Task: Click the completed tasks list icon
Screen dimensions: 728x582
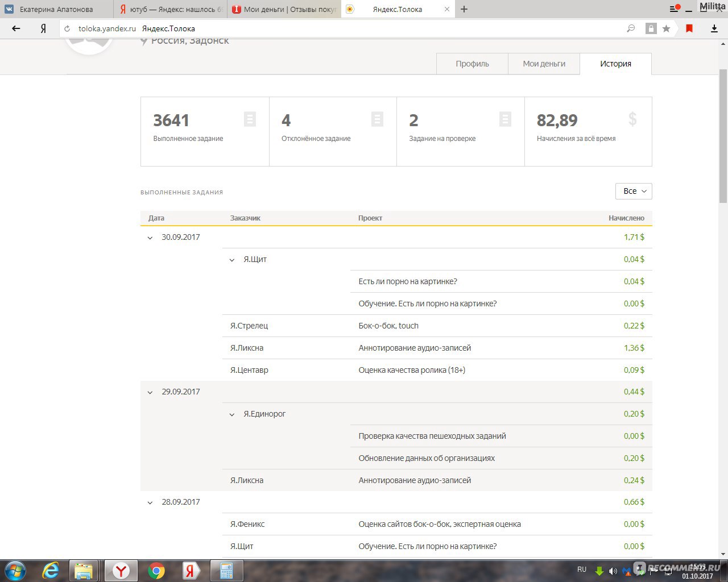Action: 250,119
